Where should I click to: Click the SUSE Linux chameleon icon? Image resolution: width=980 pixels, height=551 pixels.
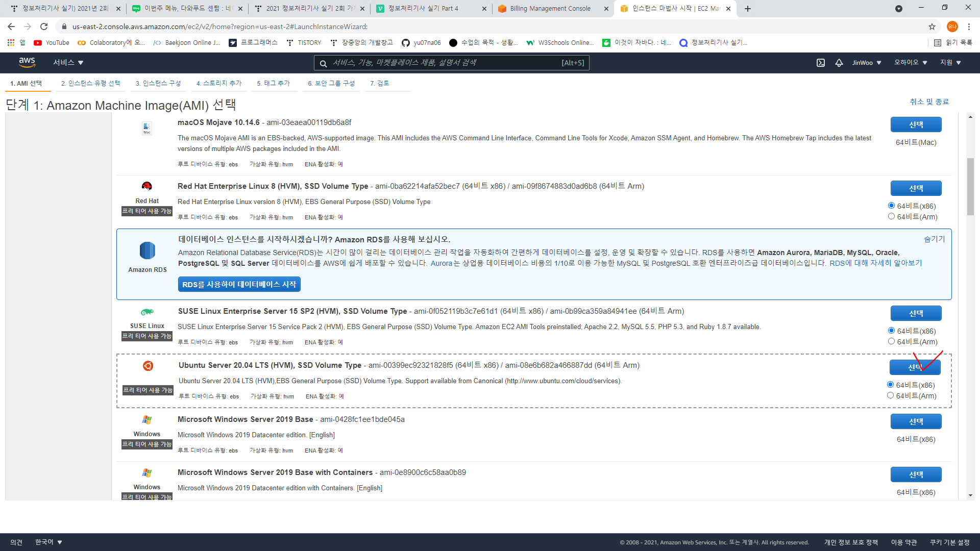(x=147, y=312)
